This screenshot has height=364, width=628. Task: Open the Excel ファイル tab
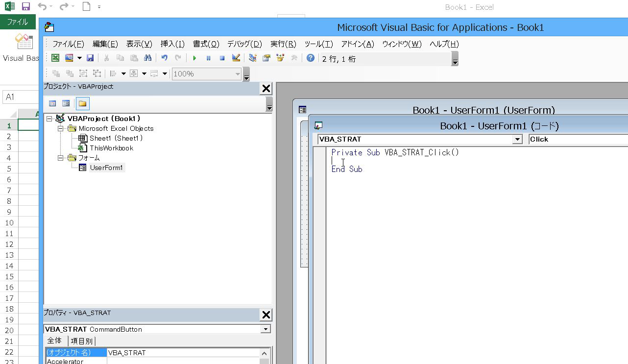(x=18, y=22)
